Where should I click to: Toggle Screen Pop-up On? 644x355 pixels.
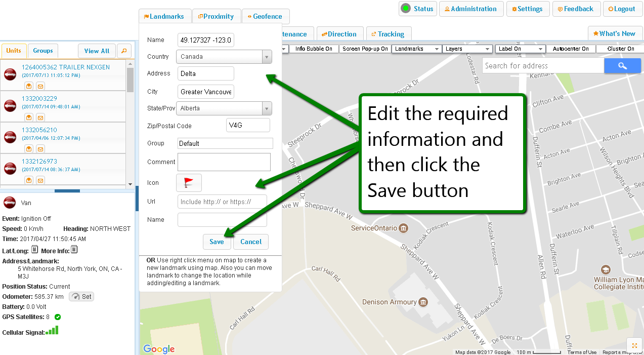coord(365,49)
